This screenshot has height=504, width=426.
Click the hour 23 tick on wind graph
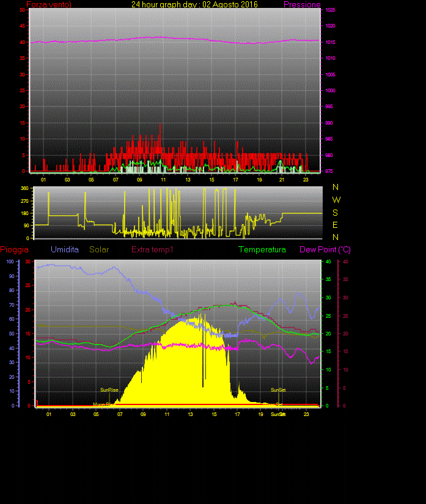click(x=306, y=180)
